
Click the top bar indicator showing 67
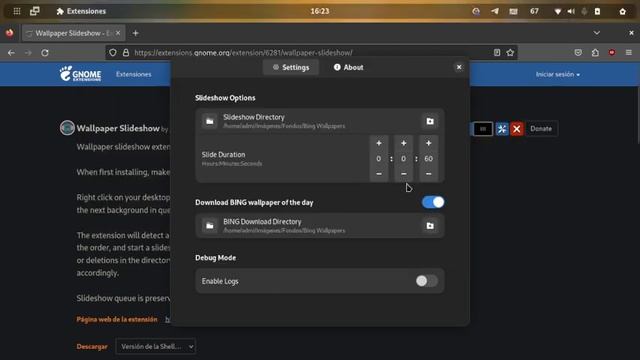click(x=534, y=11)
